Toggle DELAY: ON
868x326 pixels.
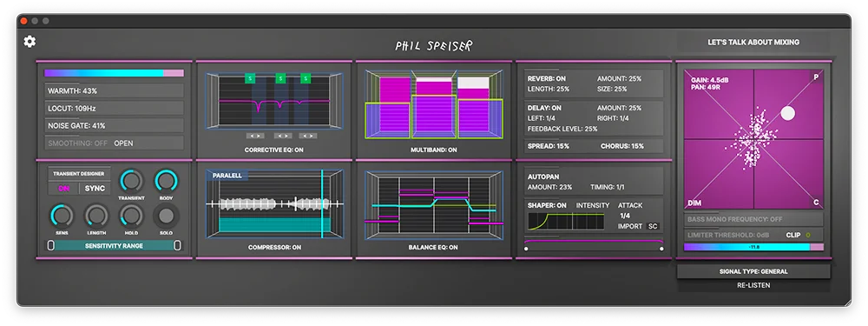[x=544, y=108]
